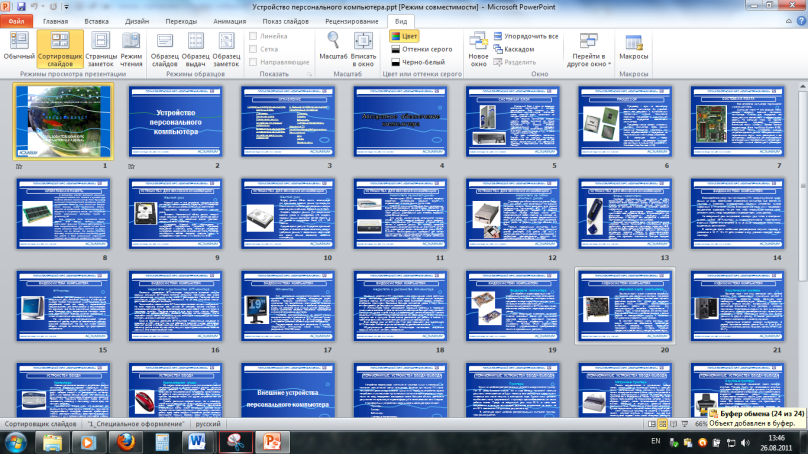Open Handout Master (Образец выдач)

click(195, 49)
